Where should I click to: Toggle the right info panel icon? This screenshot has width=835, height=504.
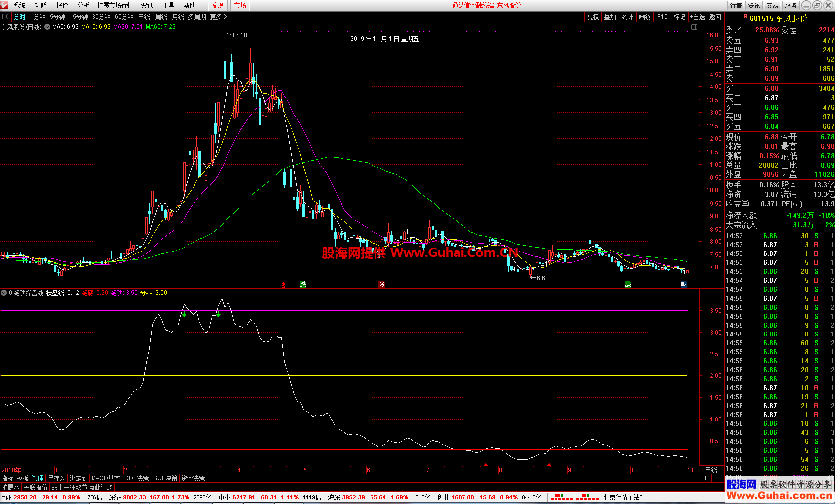tap(694, 27)
